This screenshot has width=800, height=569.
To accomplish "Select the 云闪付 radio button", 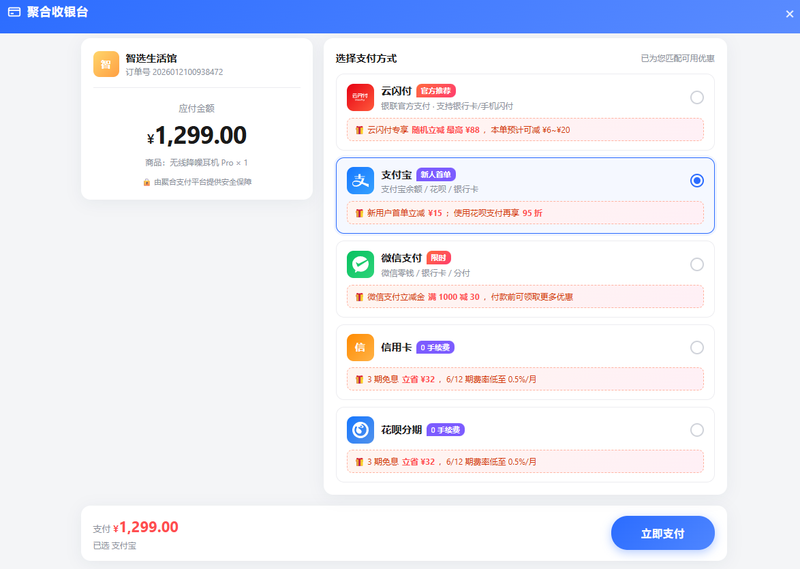I will pos(697,97).
